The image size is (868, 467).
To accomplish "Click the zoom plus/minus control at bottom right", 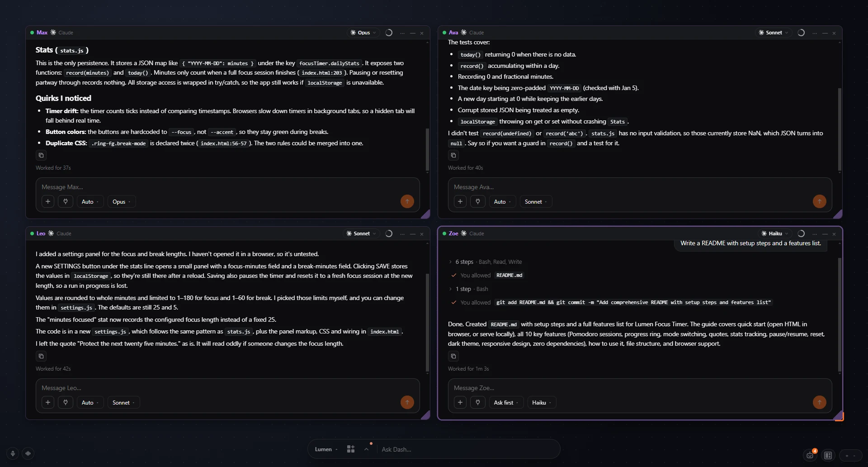I will 850,456.
